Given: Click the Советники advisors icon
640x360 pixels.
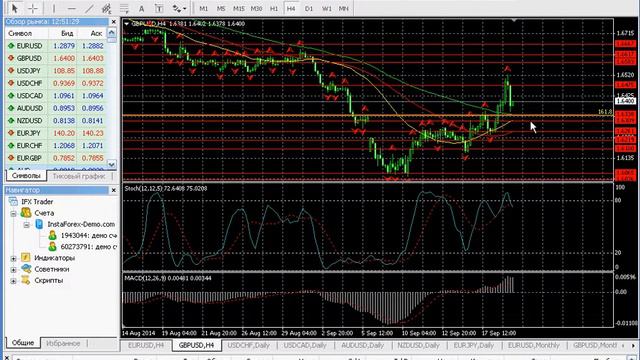Looking at the screenshot, I should pos(26,269).
